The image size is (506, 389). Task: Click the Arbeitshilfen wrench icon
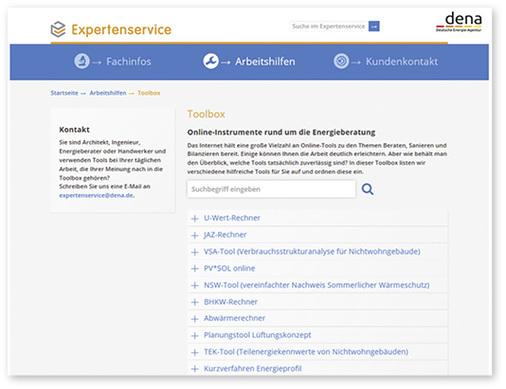coord(211,61)
